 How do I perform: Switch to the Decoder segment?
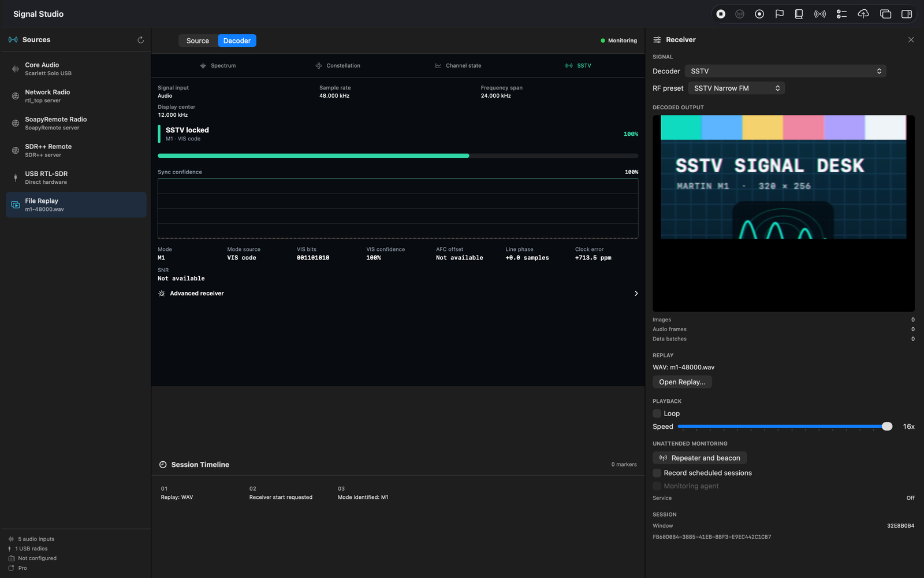point(237,40)
